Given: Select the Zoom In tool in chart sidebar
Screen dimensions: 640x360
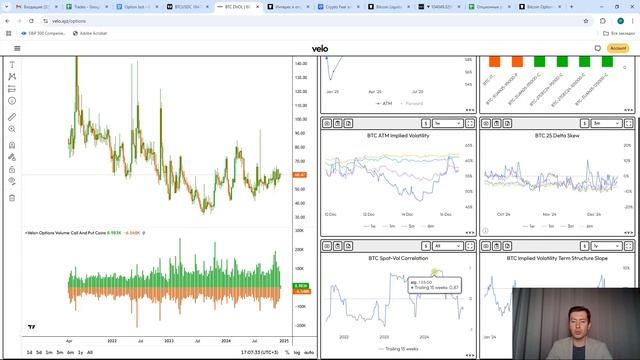Looking at the screenshot, I should pyautogui.click(x=12, y=129).
